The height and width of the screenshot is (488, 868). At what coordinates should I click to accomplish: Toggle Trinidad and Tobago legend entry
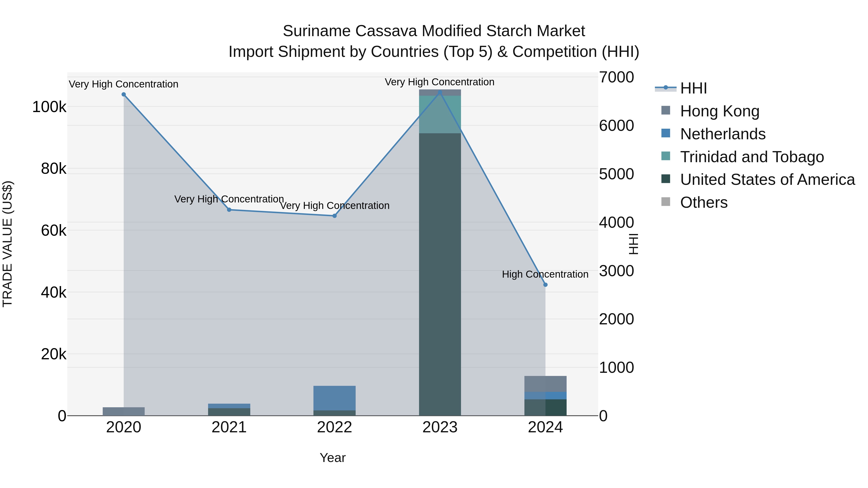click(743, 157)
